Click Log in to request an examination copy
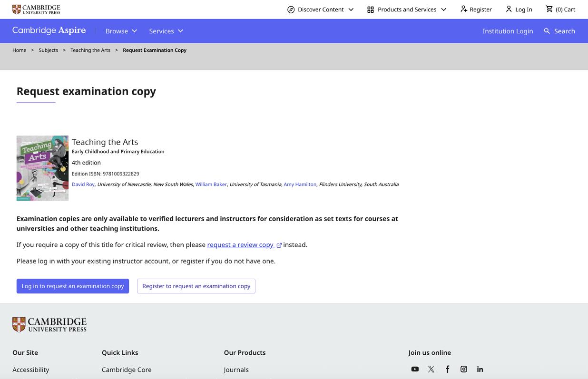 (x=73, y=286)
